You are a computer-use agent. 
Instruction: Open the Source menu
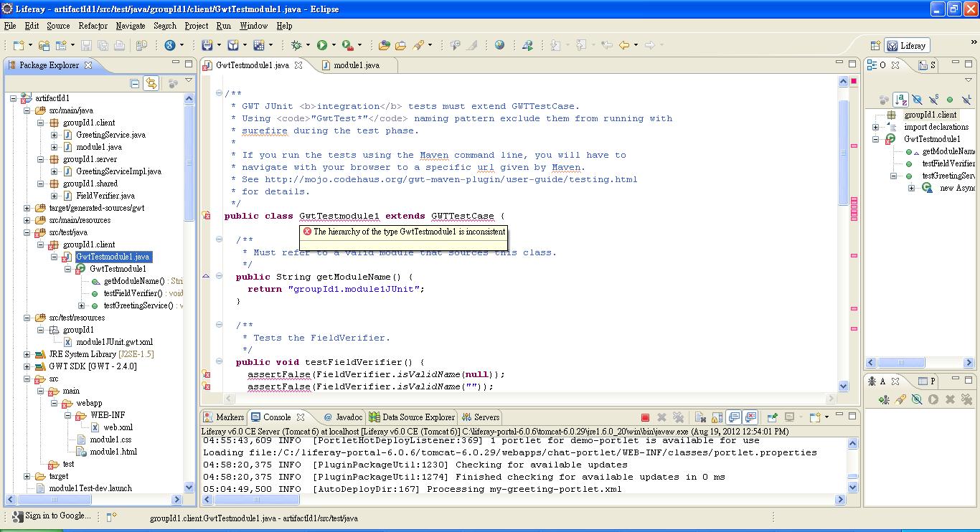58,26
